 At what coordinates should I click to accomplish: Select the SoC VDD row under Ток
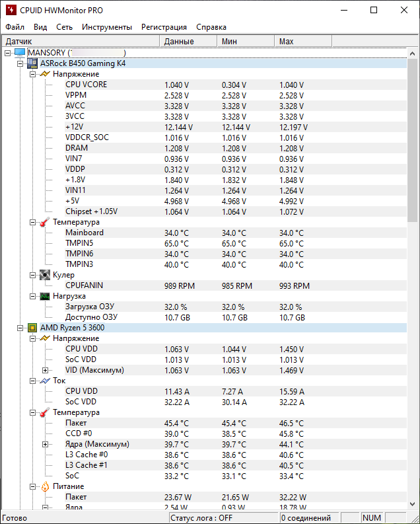pos(236,402)
